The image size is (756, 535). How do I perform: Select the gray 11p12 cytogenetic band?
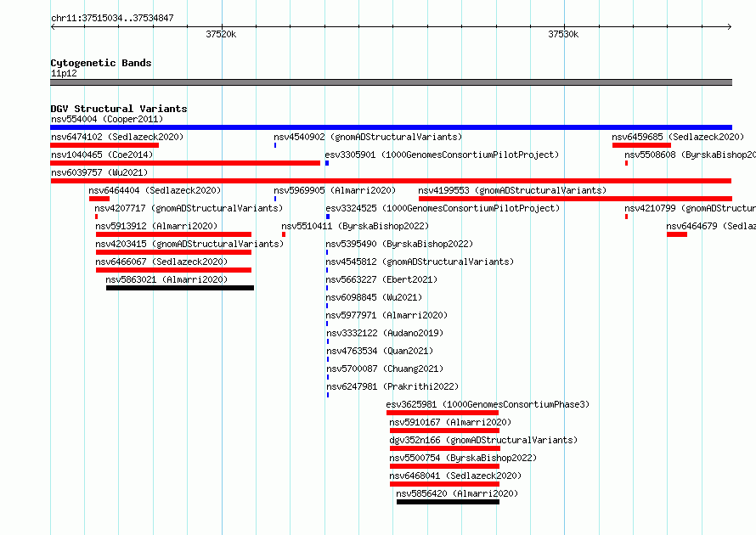click(391, 82)
